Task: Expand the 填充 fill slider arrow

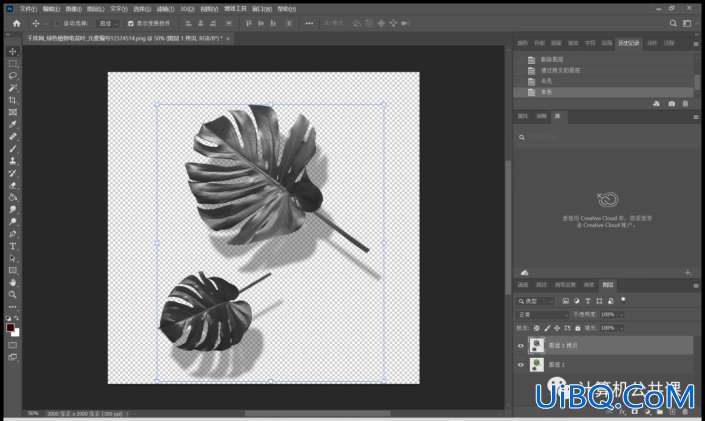Action: pos(621,328)
